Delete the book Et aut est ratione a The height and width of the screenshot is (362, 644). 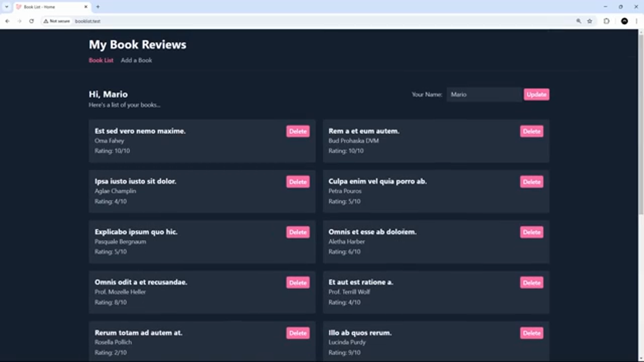(531, 283)
